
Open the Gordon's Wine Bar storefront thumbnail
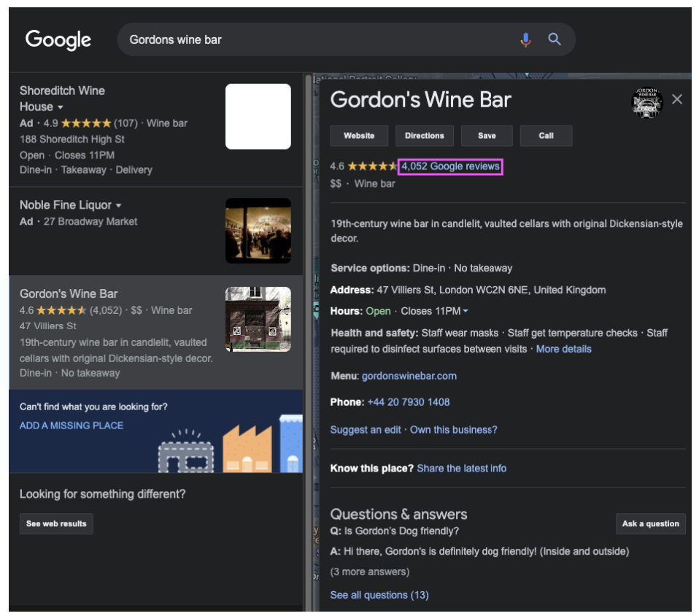[x=258, y=320]
